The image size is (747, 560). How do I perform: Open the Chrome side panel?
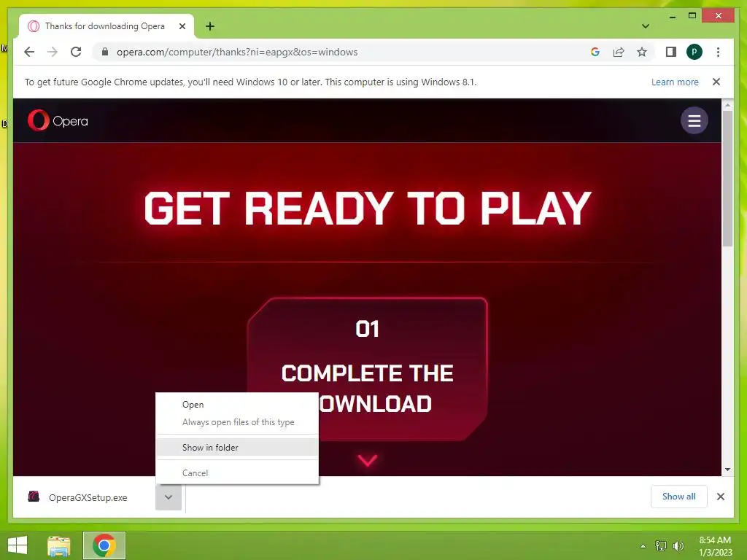tap(671, 52)
